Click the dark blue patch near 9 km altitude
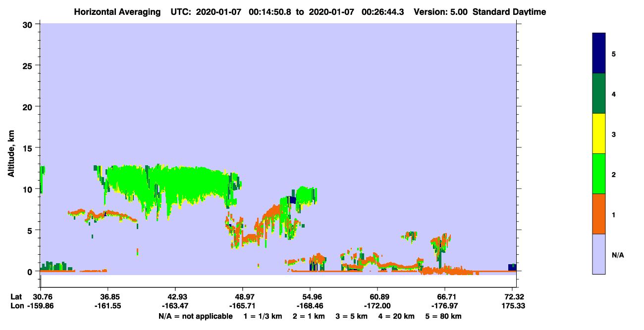The width and height of the screenshot is (644, 330). 292,200
